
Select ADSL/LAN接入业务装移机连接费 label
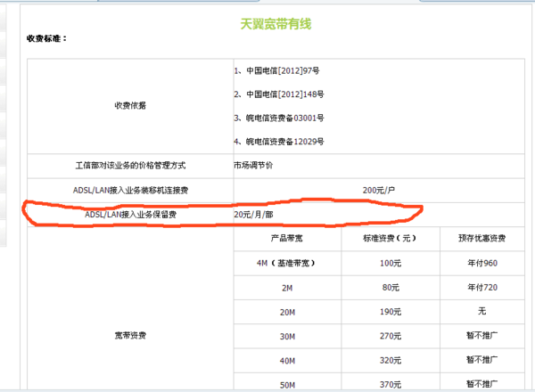tap(130, 190)
